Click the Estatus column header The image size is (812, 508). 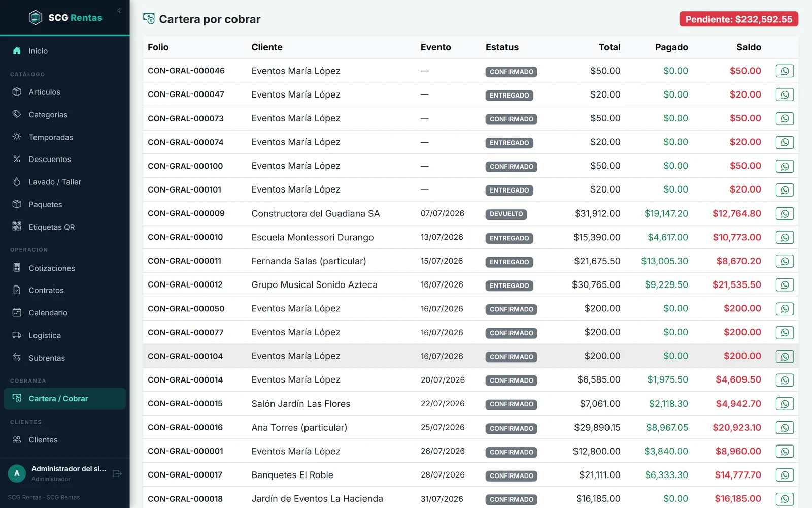tap(502, 47)
